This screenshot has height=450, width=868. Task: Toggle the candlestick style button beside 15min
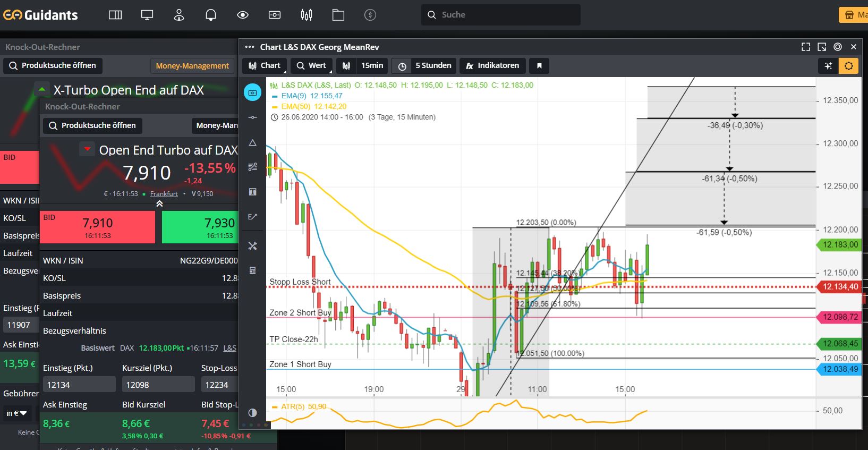(346, 66)
